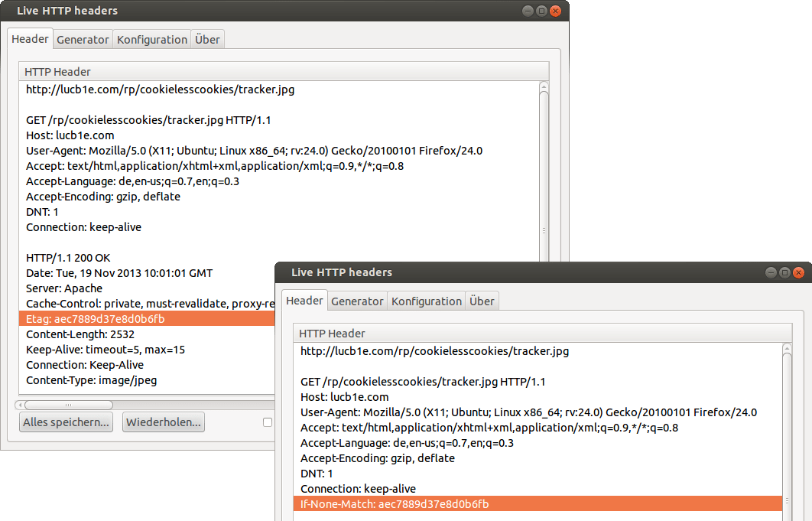This screenshot has width=812, height=521.
Task: Click up arrow of back window vertical scrollbar
Action: (544, 86)
